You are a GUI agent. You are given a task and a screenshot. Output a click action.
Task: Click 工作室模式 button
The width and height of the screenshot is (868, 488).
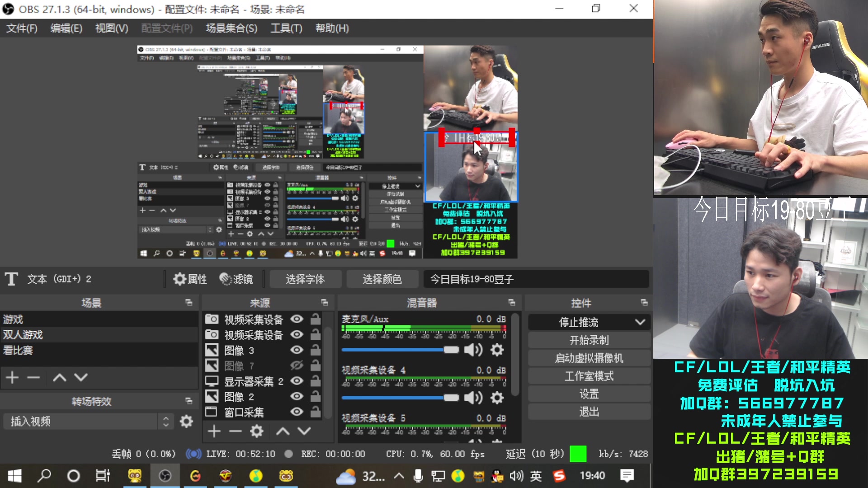click(x=589, y=376)
